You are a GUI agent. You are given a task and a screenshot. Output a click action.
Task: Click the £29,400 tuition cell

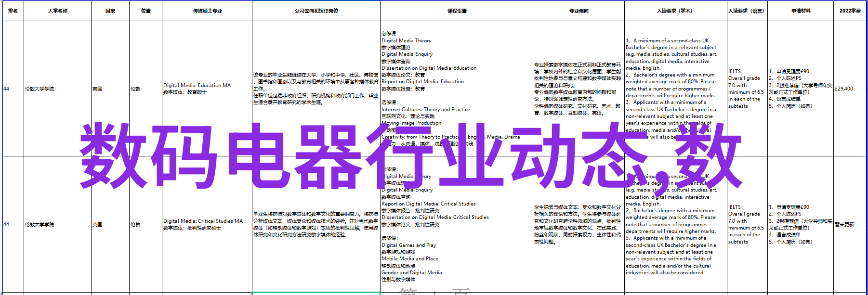[844, 89]
